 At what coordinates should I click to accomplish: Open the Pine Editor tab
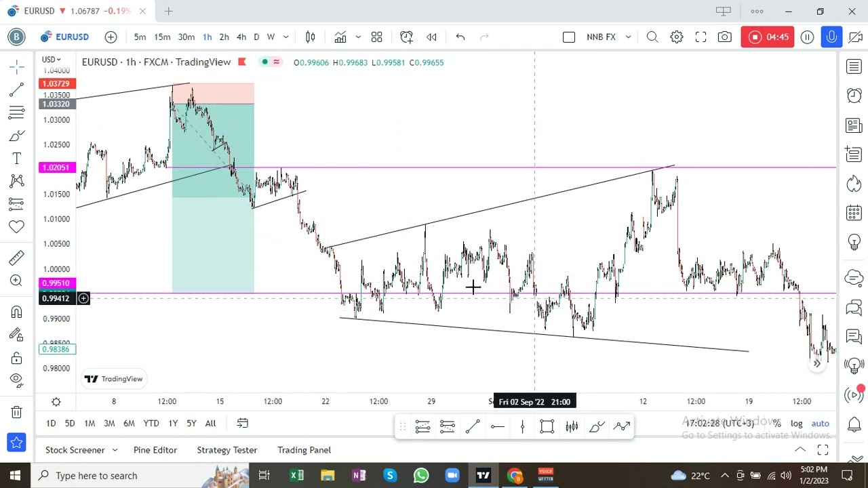point(155,450)
